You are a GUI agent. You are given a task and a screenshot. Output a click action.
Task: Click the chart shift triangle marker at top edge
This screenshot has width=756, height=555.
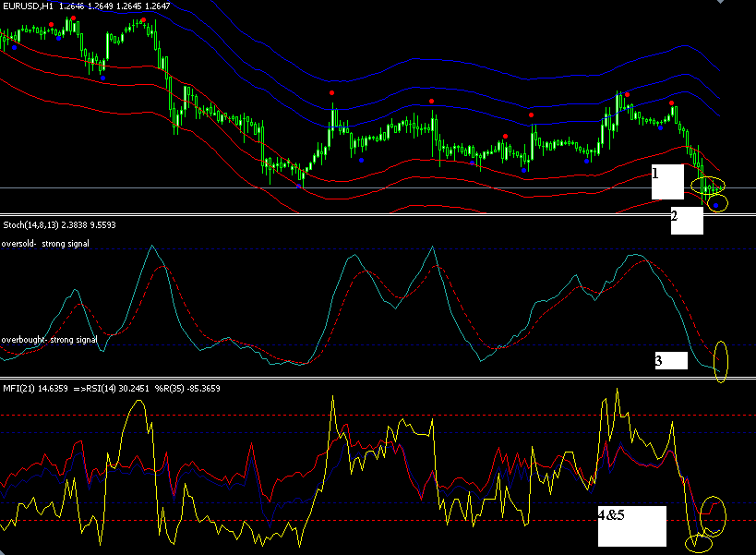click(x=720, y=2)
